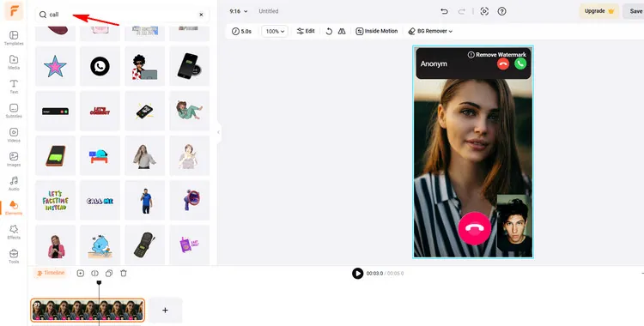Image resolution: width=644 pixels, height=326 pixels.
Task: Redo the last action
Action: pos(462,11)
